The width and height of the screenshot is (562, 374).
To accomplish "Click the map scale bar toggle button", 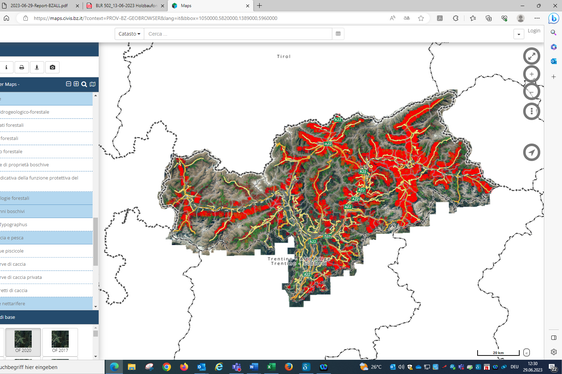I will 526,352.
